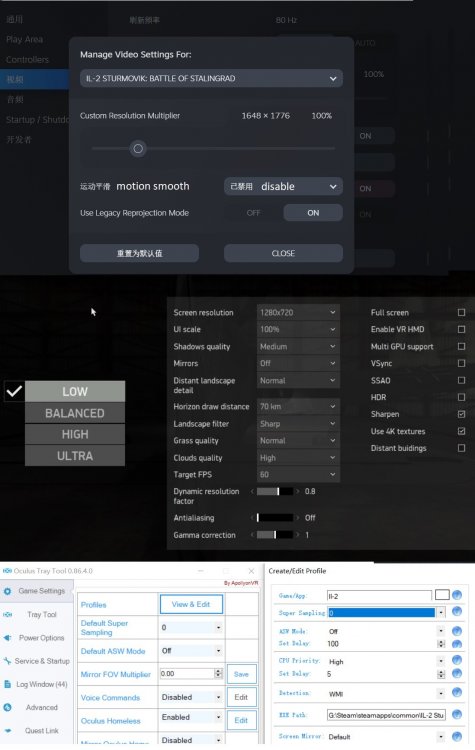Click help icon beside Set Delay 5
This screenshot has width=475, height=750.
point(457,673)
